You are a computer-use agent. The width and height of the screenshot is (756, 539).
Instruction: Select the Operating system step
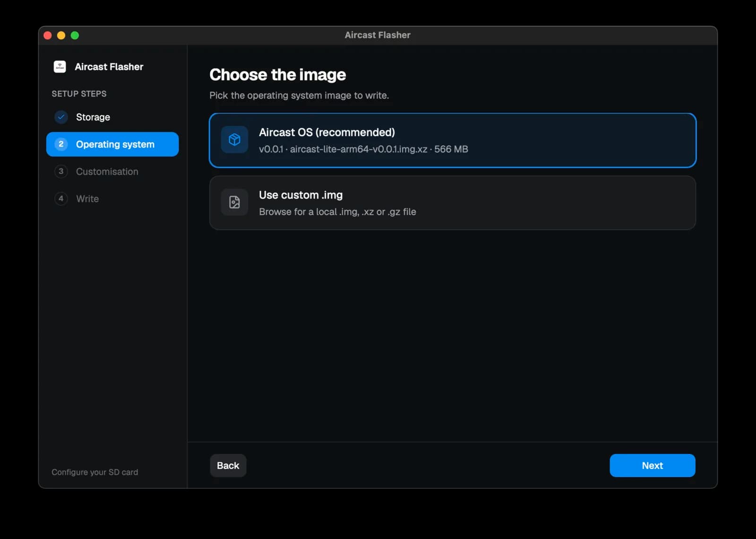(x=112, y=144)
